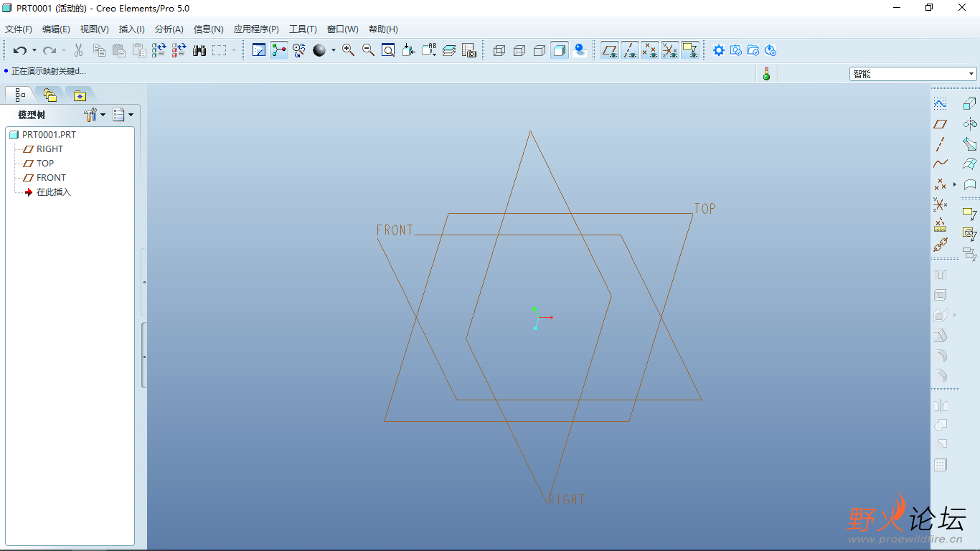Click the download with plus icon

771,50
